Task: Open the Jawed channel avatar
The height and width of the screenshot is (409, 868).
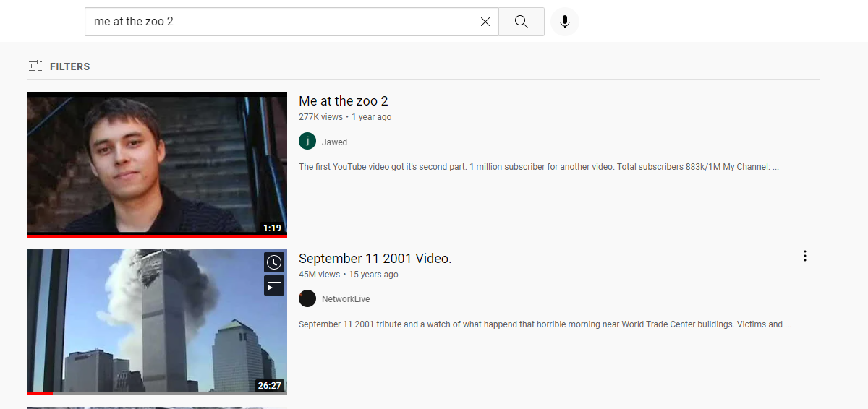Action: point(307,141)
